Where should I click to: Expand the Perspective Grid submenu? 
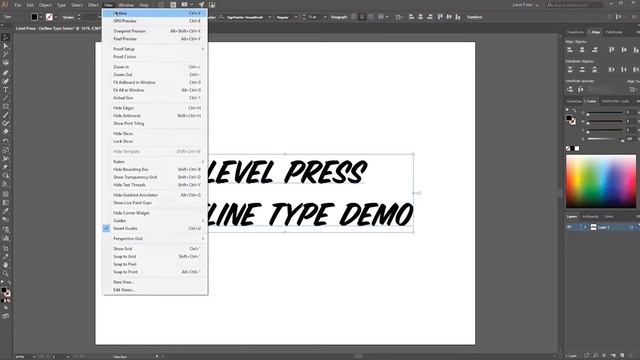tap(155, 239)
